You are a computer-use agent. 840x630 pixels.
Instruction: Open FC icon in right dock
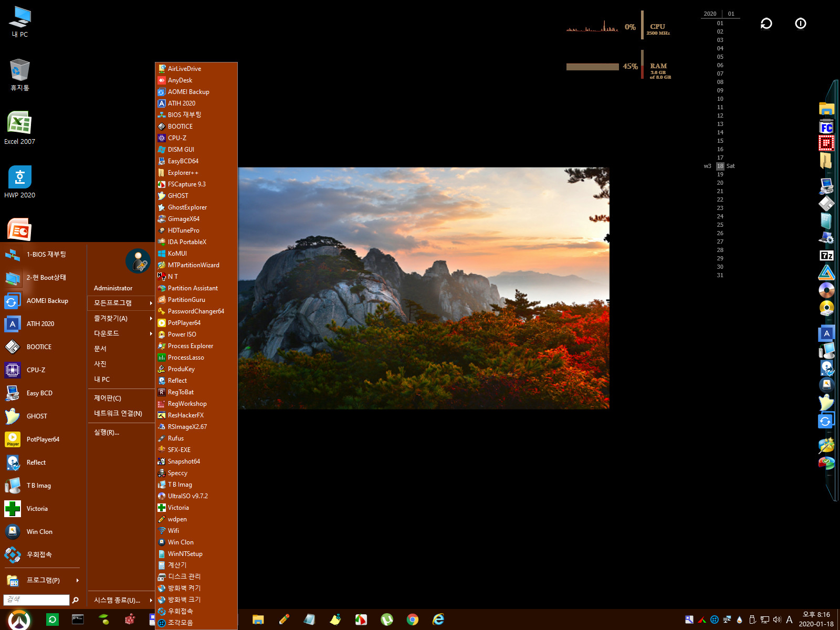(827, 127)
